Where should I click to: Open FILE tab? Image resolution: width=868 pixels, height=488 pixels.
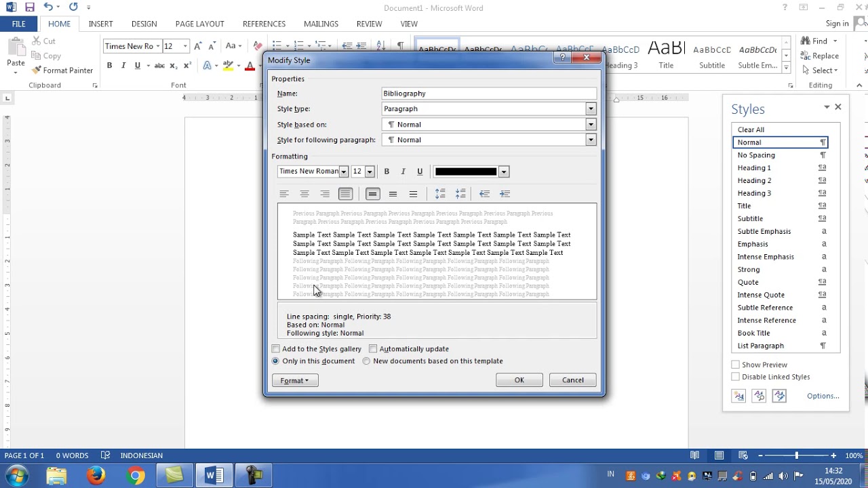point(19,24)
